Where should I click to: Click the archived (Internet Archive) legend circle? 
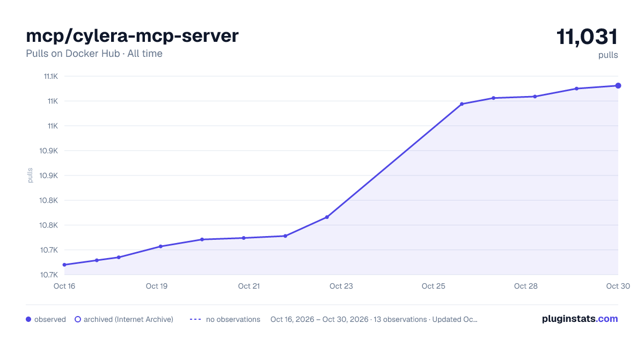click(77, 319)
